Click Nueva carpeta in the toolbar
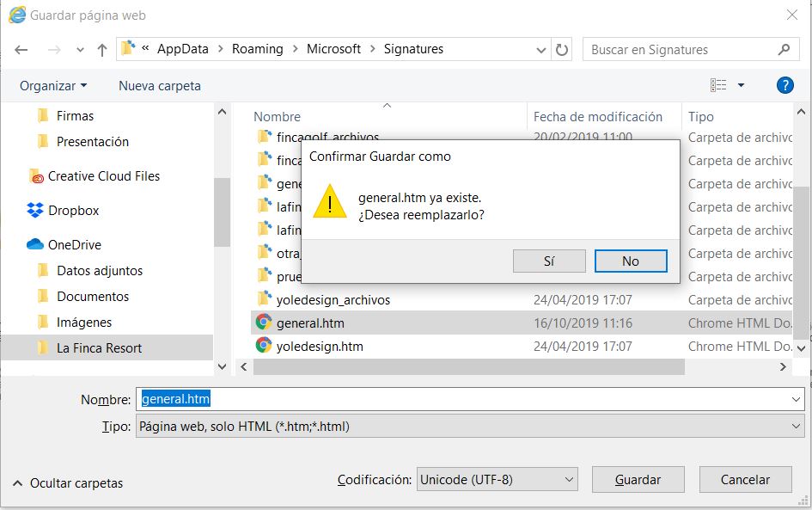The image size is (812, 510). click(160, 86)
